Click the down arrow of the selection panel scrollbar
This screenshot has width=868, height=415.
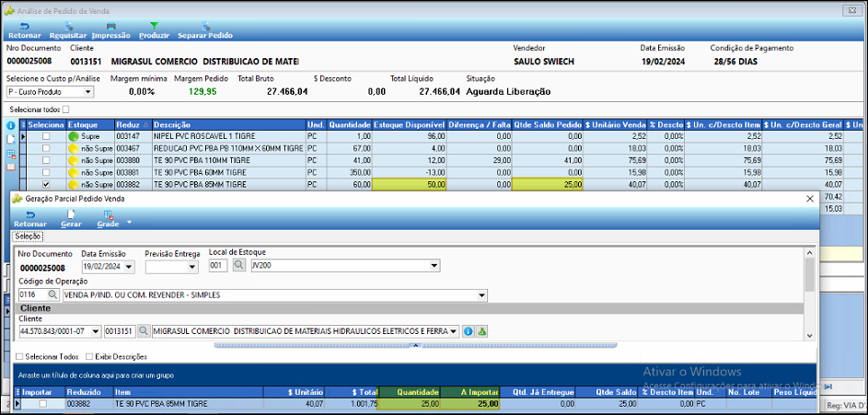click(x=809, y=336)
